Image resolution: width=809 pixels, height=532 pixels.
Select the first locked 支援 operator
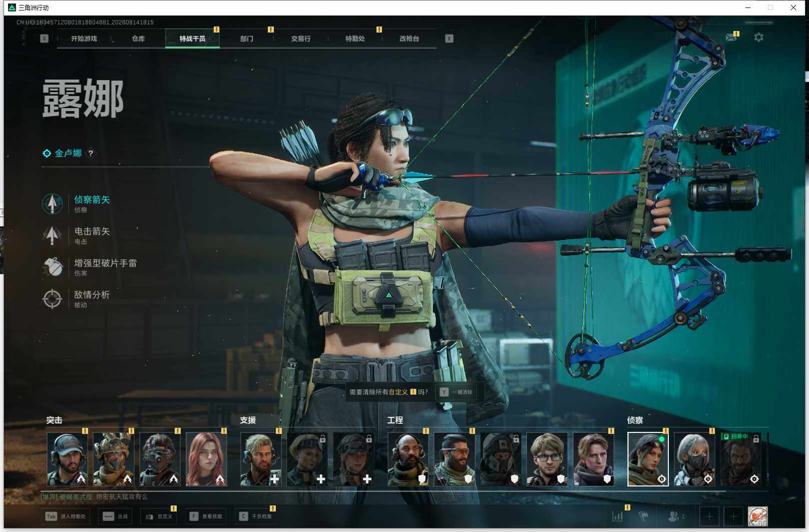coord(307,459)
